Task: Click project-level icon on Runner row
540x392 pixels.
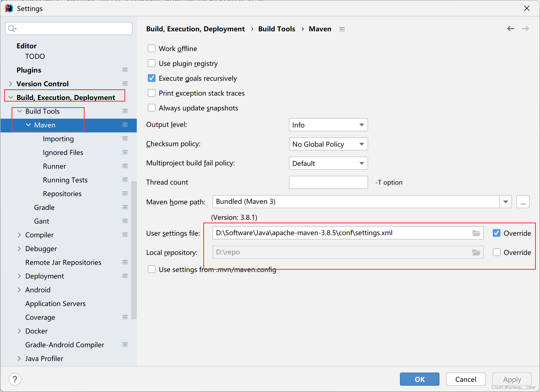Action: 125,166
